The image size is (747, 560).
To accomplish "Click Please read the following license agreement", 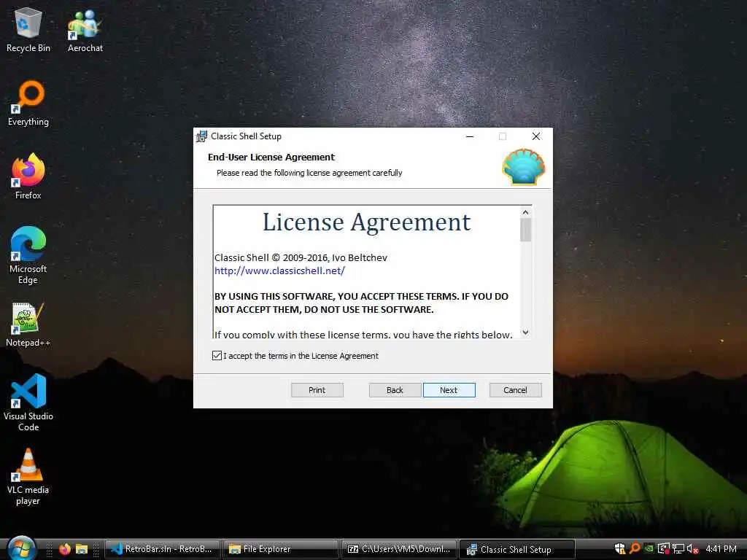I will coord(309,173).
